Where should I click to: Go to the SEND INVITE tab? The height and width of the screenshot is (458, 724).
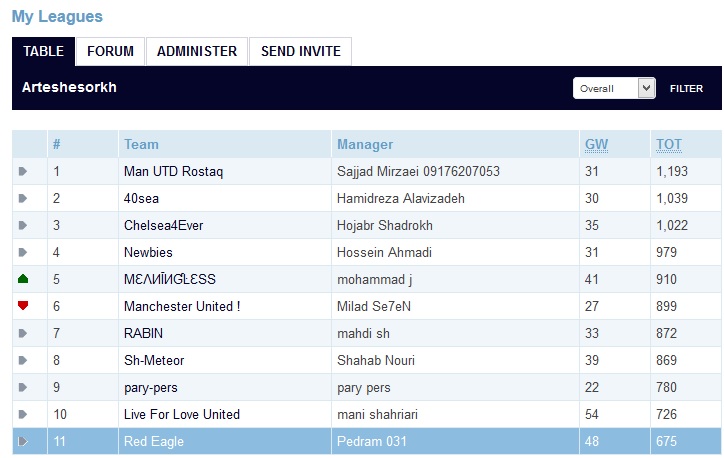click(x=301, y=51)
